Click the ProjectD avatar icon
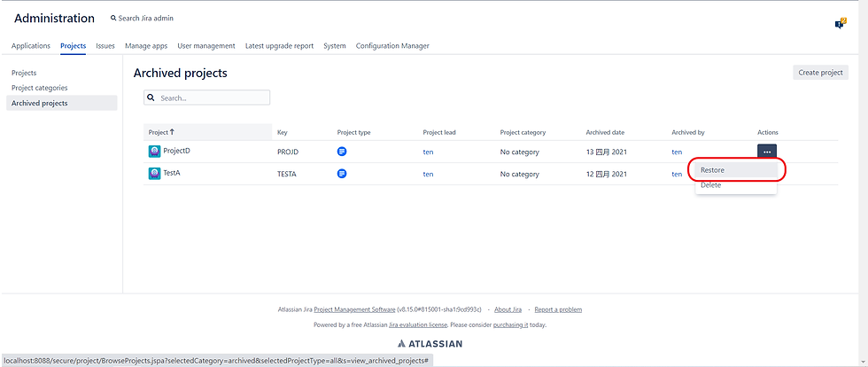 pyautogui.click(x=154, y=152)
